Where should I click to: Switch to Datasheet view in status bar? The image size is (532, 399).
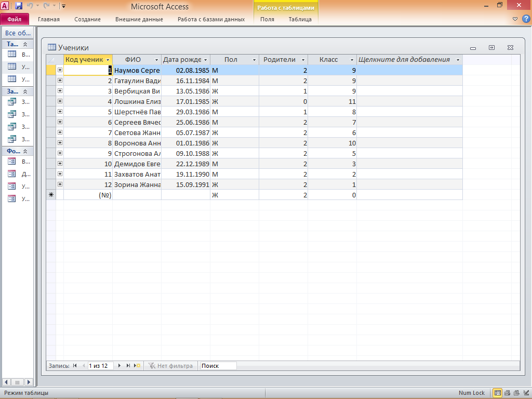tap(497, 393)
